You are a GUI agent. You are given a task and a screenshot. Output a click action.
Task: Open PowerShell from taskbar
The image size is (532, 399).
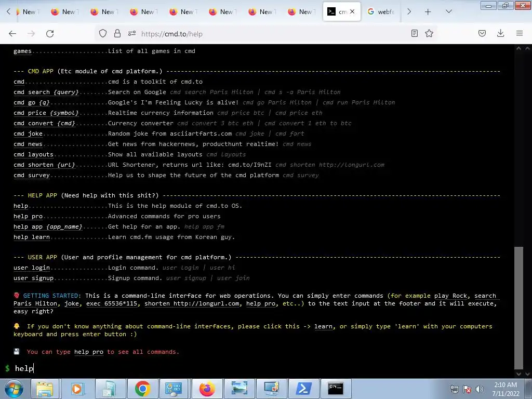pyautogui.click(x=303, y=389)
